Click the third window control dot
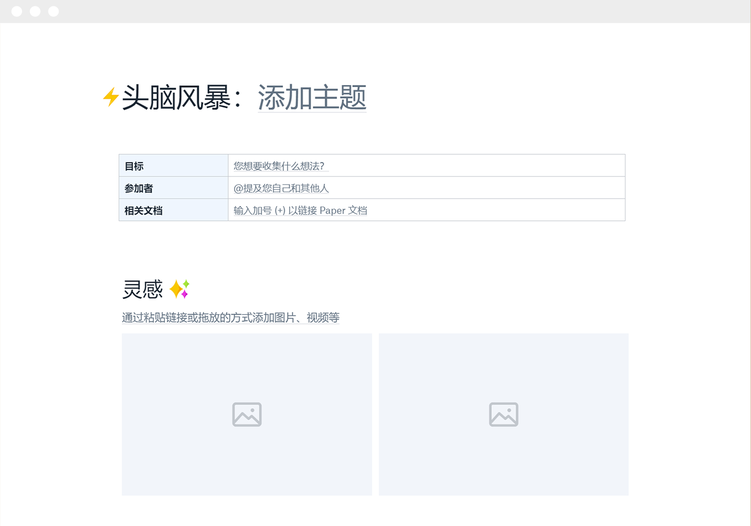Viewport: 751px width, 526px height. click(53, 11)
